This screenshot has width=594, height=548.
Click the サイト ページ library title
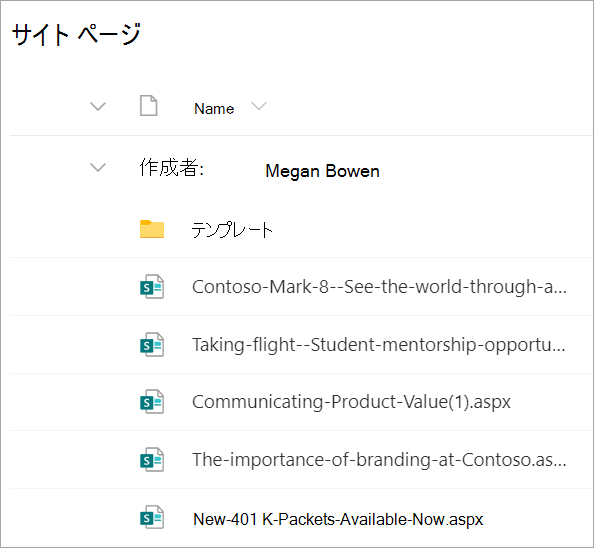point(77,34)
